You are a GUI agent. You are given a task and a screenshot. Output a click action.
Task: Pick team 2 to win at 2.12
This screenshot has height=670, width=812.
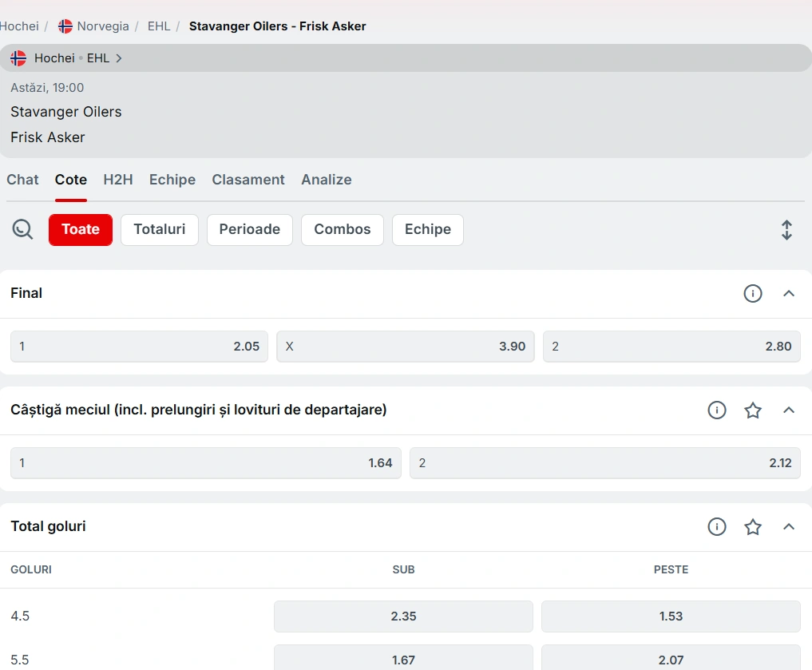point(604,463)
